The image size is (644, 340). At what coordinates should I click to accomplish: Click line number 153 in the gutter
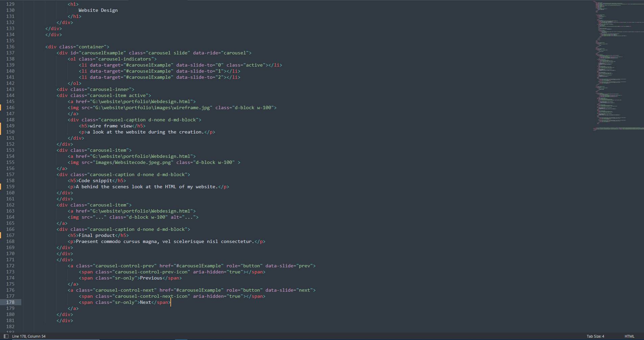(10, 150)
